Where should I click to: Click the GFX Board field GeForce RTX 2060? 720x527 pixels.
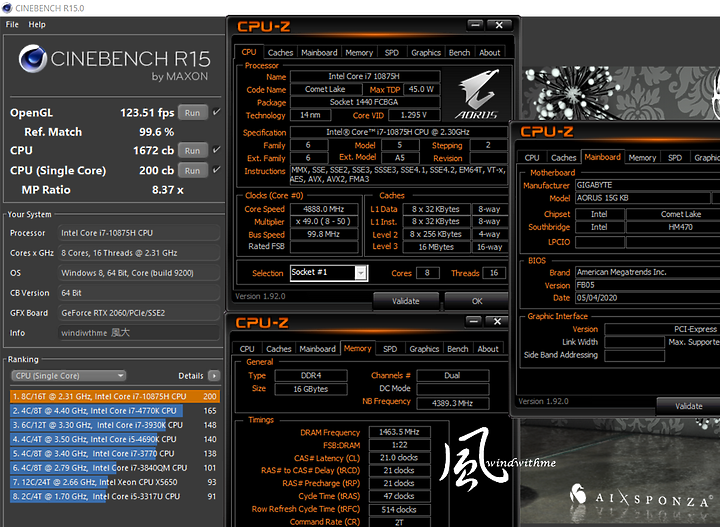click(x=139, y=313)
